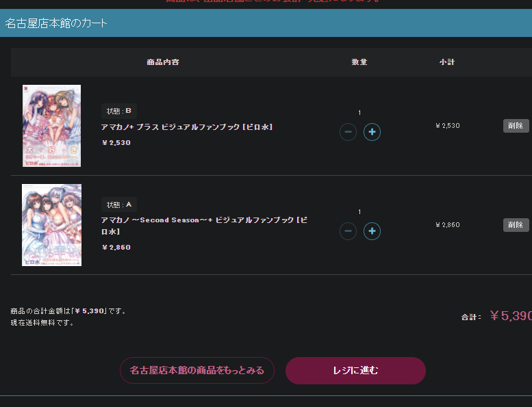
Task: Click 名古屋店本館の商品をもっとみる button
Action: pos(197,370)
